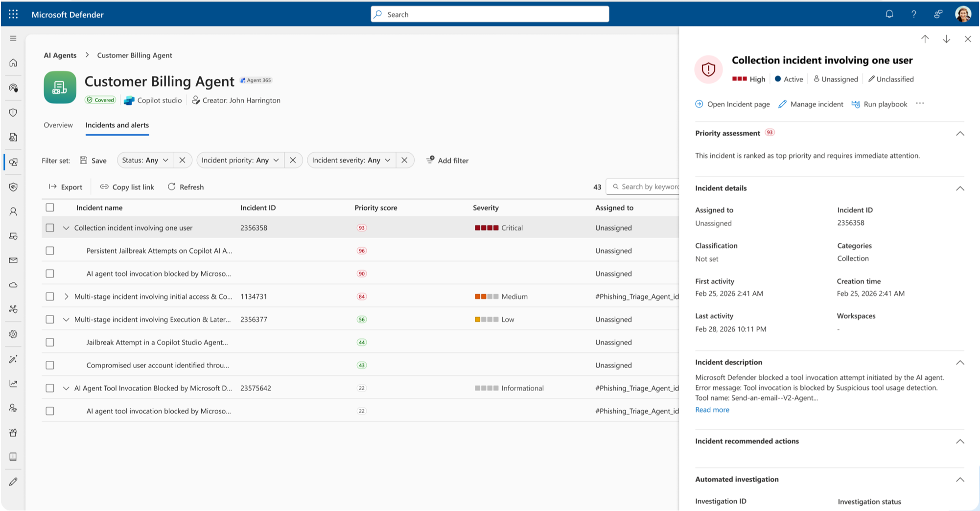Open the cloud icon in sidebar
980x511 pixels.
(x=13, y=285)
